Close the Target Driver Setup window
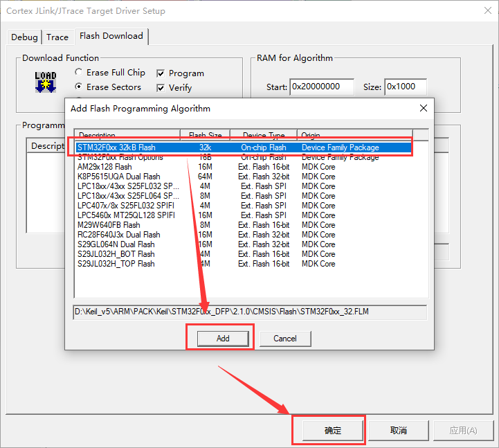Image resolution: width=499 pixels, height=448 pixels. pyautogui.click(x=487, y=10)
